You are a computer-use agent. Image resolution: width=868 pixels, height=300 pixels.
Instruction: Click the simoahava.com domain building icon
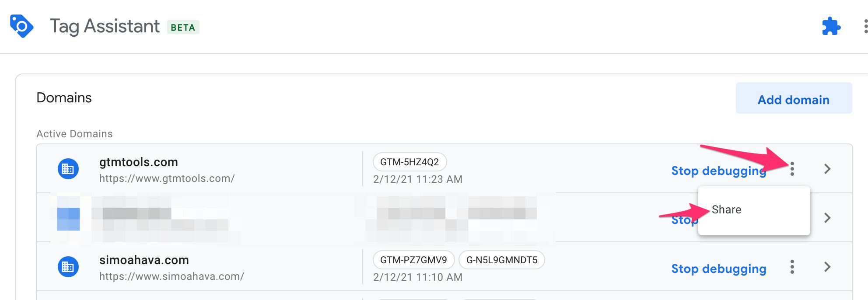pyautogui.click(x=68, y=267)
